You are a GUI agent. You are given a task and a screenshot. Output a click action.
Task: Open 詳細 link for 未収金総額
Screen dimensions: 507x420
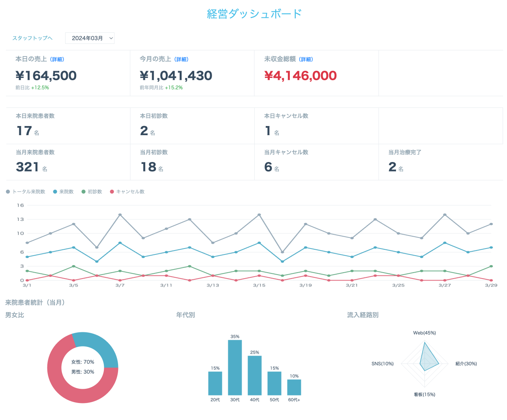(x=306, y=59)
